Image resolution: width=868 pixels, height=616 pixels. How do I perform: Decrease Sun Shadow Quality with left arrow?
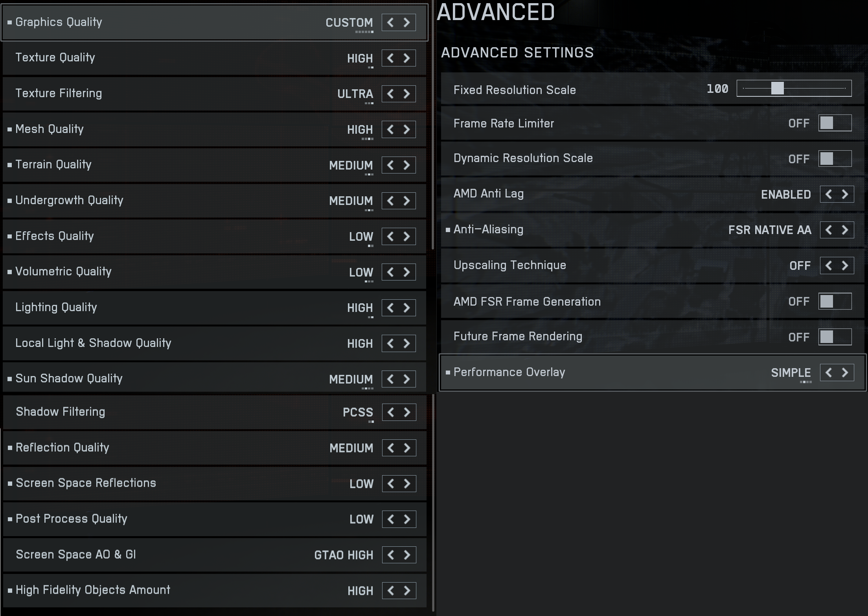390,379
